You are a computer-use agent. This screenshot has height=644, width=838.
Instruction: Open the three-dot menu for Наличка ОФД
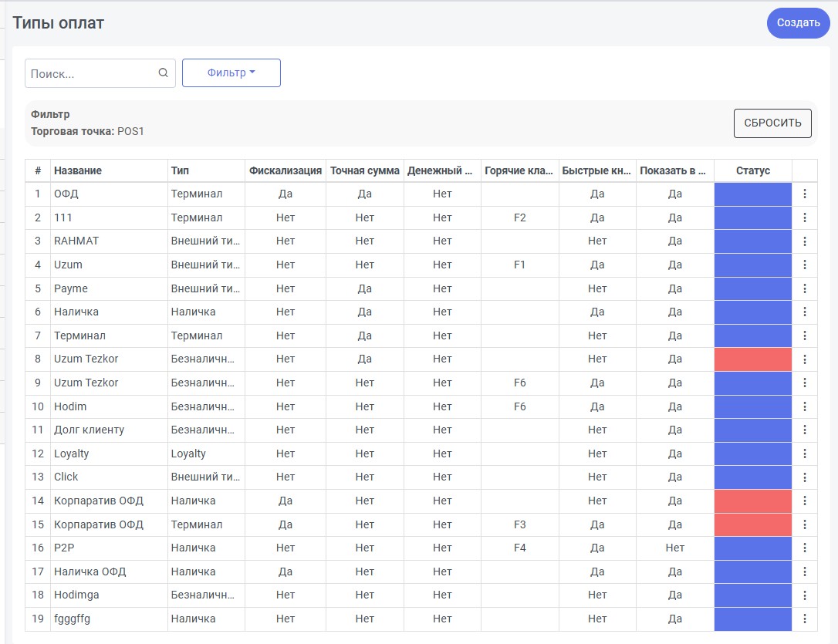[804, 572]
